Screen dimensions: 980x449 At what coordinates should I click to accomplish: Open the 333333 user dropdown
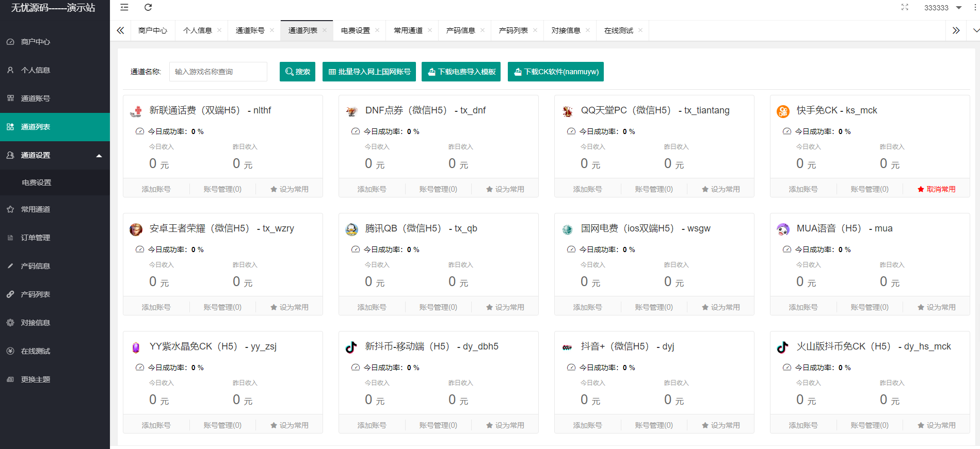(943, 8)
